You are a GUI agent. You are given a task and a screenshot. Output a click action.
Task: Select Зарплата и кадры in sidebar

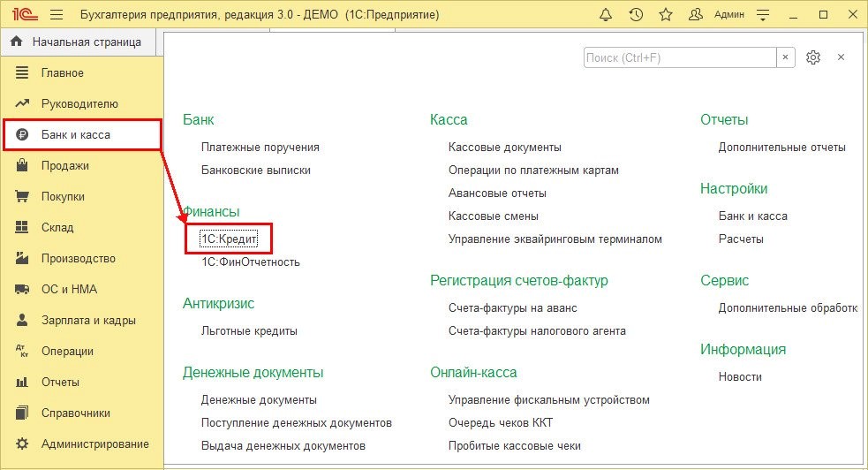tap(88, 321)
